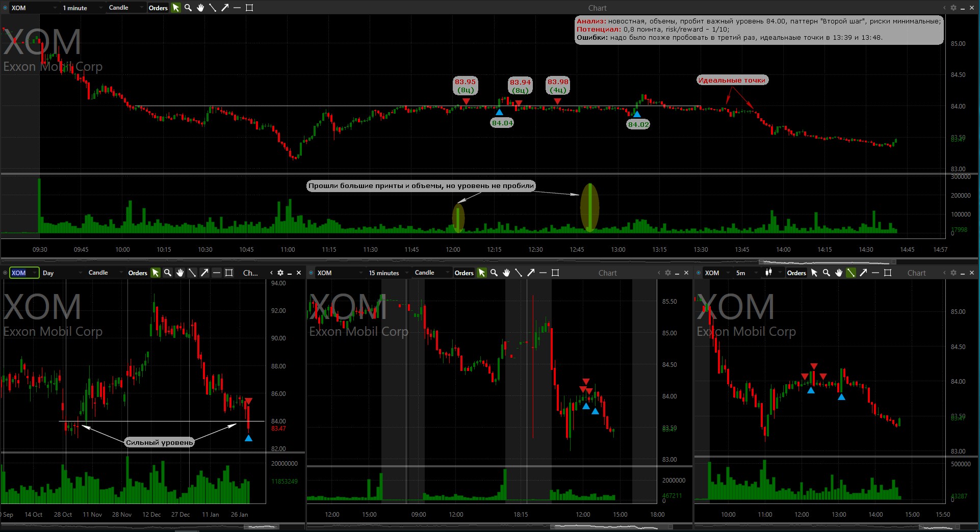Toggle the link radio of the Day chart
The width and height of the screenshot is (980, 532).
click(5, 273)
